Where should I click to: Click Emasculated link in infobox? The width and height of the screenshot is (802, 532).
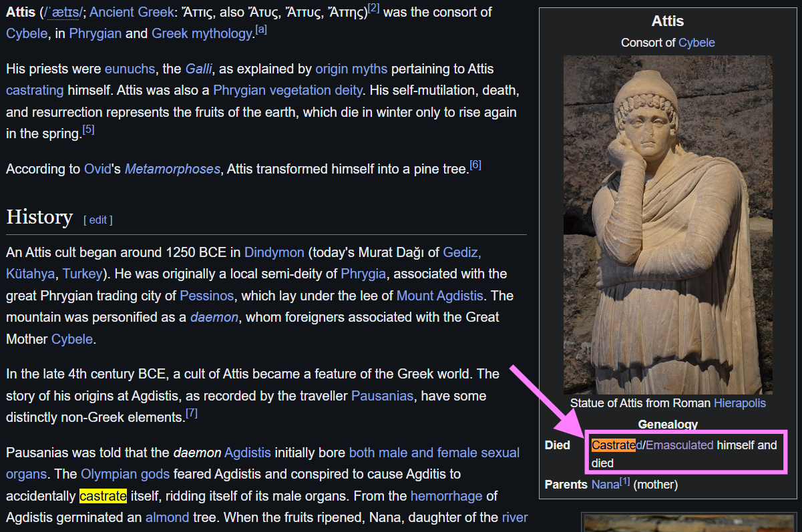click(x=680, y=445)
